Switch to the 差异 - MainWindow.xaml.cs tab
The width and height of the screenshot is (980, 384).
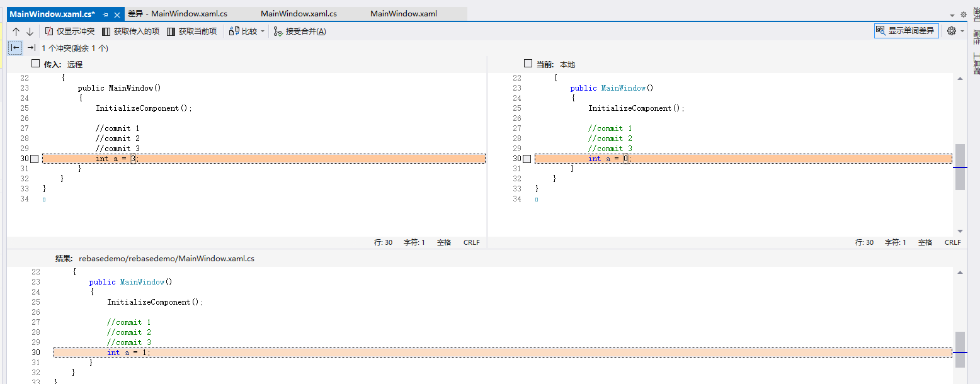177,14
